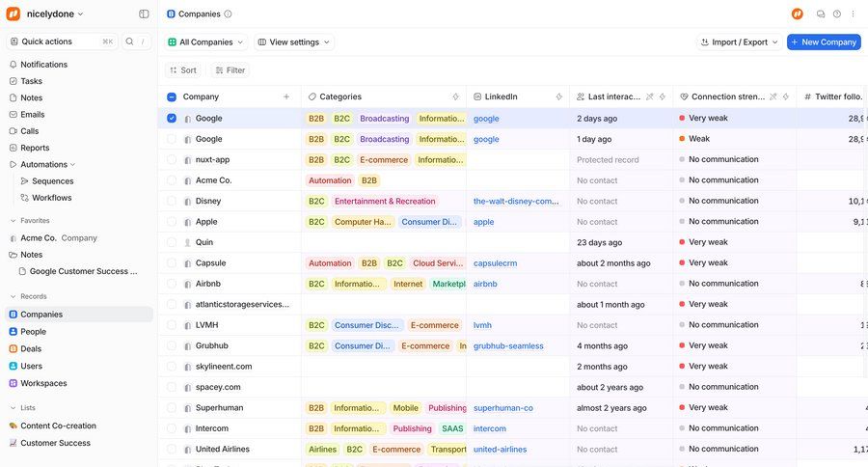
Task: Click the pin icon in Last interaction header
Action: click(650, 96)
